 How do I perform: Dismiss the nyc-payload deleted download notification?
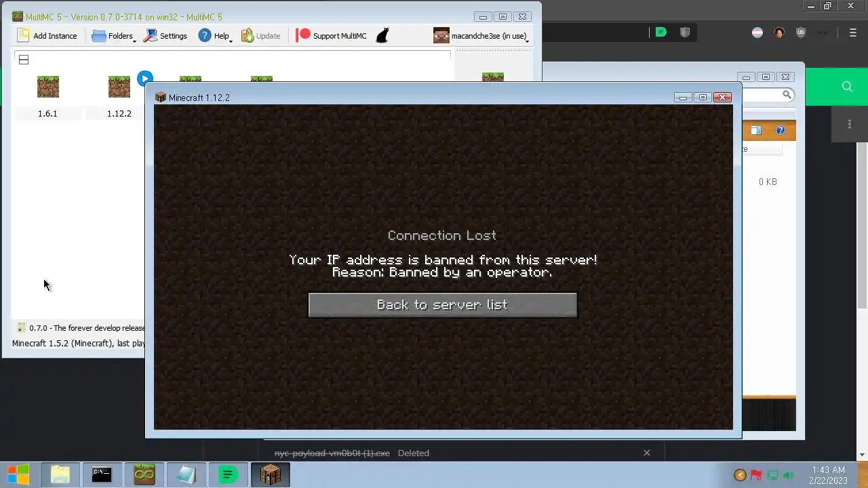pyautogui.click(x=647, y=453)
